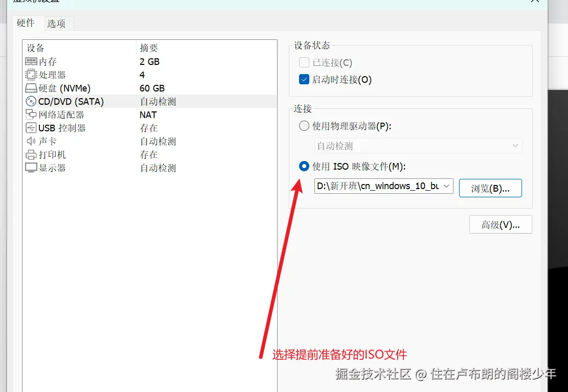Toggle the 已连接(C) checkbox

(x=304, y=62)
